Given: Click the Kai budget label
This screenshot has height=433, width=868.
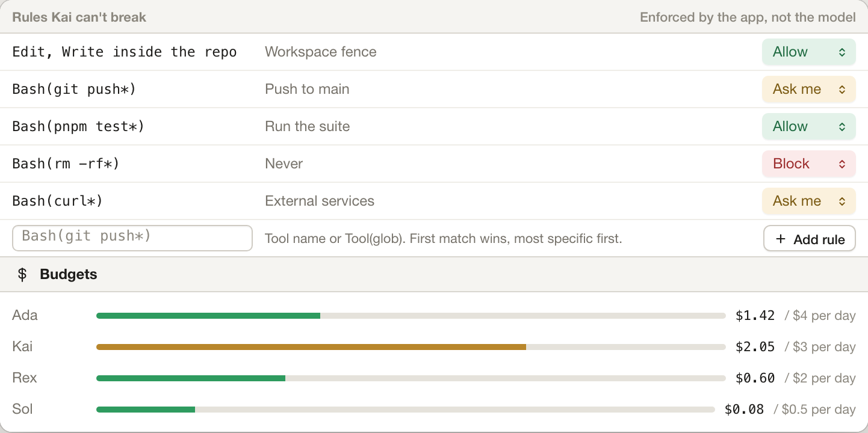Looking at the screenshot, I should 22,346.
